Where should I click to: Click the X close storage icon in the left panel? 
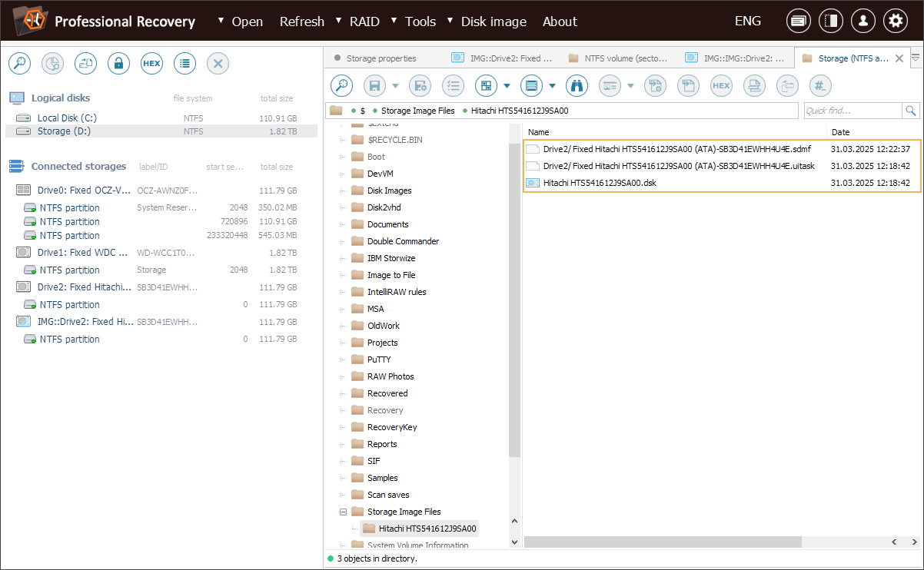point(218,64)
